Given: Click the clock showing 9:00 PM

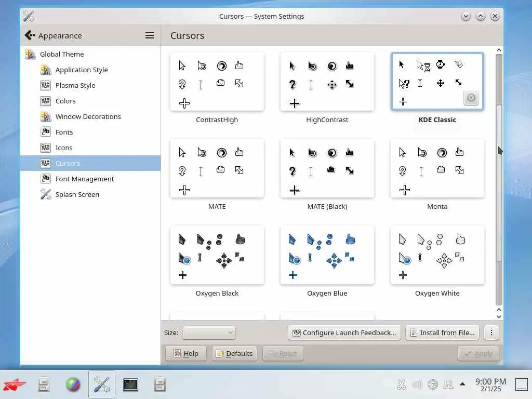Looking at the screenshot, I should [x=490, y=384].
